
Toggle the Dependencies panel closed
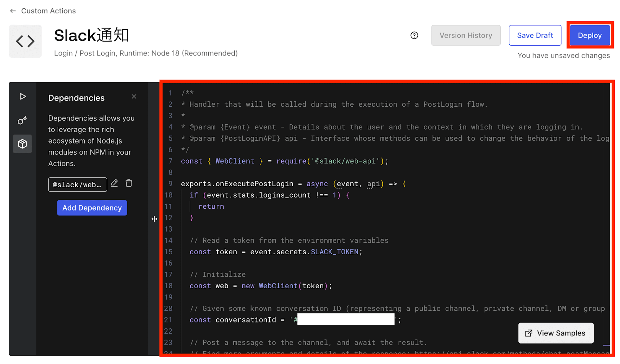[134, 96]
